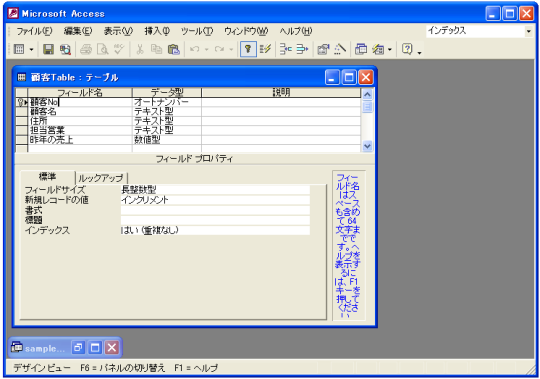Open the 表示(V) menu
540x379 pixels.
[x=118, y=31]
